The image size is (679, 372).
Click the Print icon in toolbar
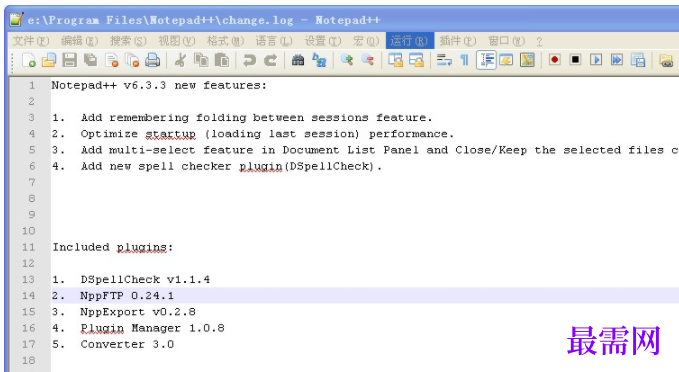(152, 60)
